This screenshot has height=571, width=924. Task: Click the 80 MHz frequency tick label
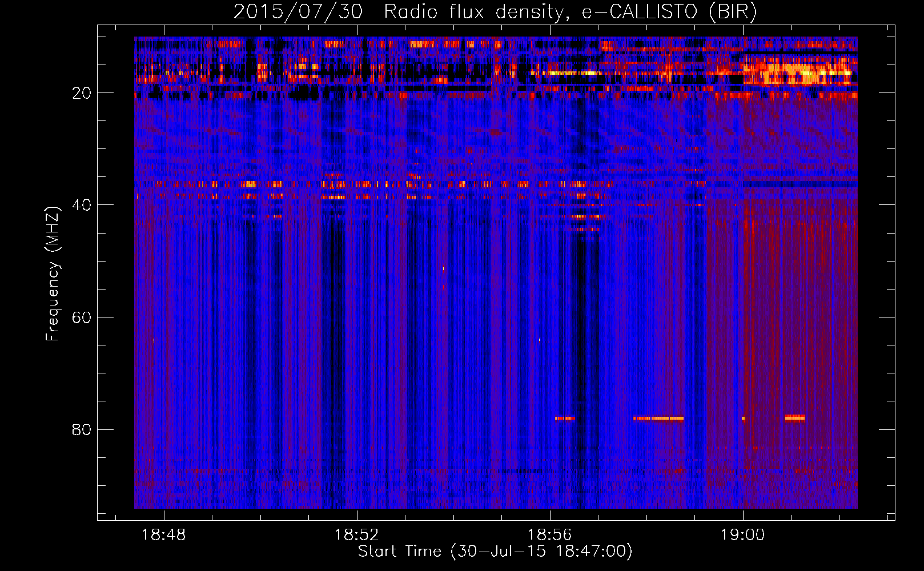tap(82, 429)
